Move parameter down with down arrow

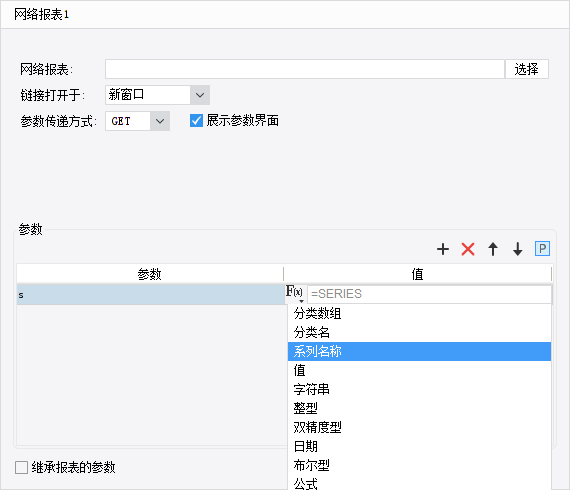point(518,249)
